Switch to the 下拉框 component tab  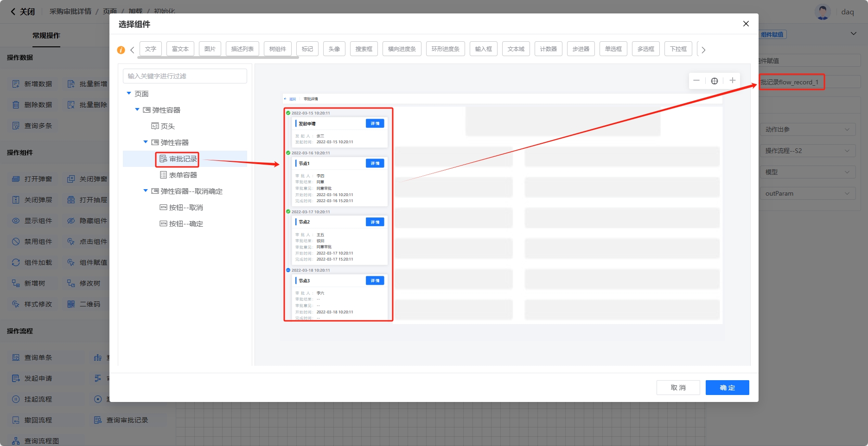(678, 49)
